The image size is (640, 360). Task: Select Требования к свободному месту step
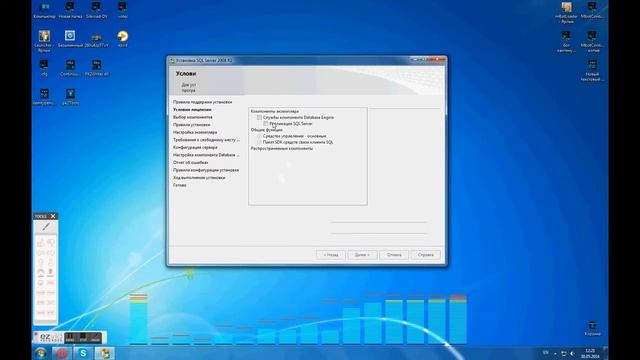coord(206,140)
